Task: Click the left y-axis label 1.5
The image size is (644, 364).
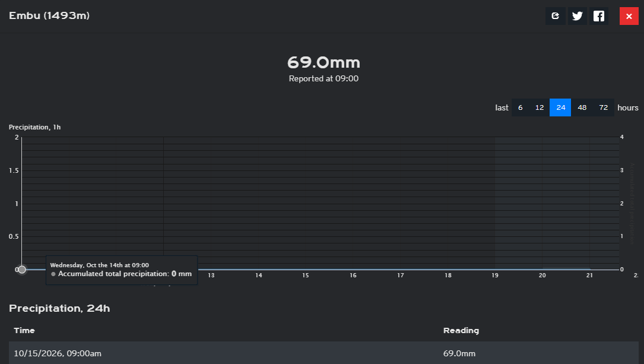Action: (x=14, y=170)
